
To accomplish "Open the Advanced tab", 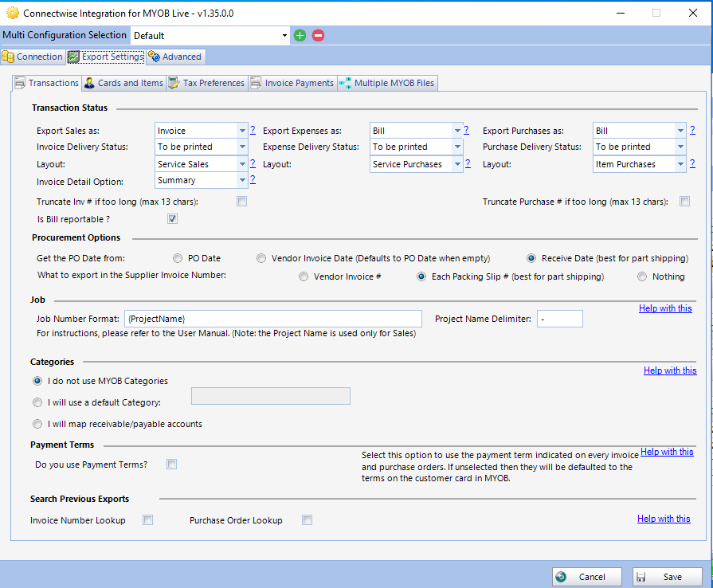I will tap(175, 57).
